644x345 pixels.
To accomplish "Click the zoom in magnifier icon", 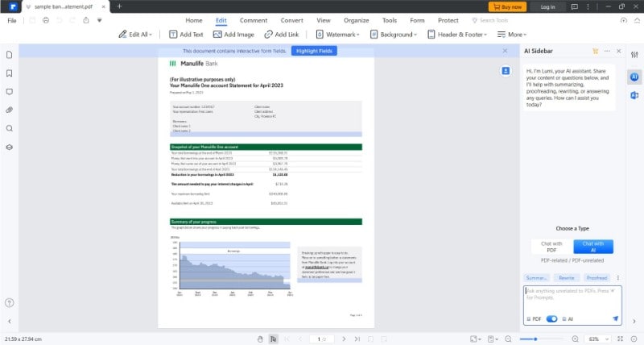I will click(575, 339).
